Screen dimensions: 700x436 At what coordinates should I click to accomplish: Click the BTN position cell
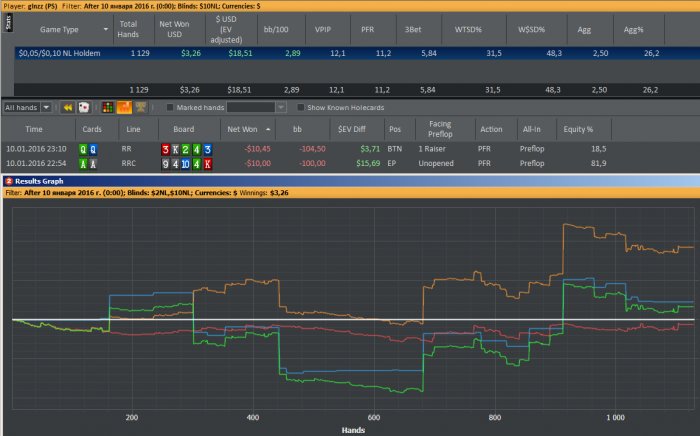point(395,149)
